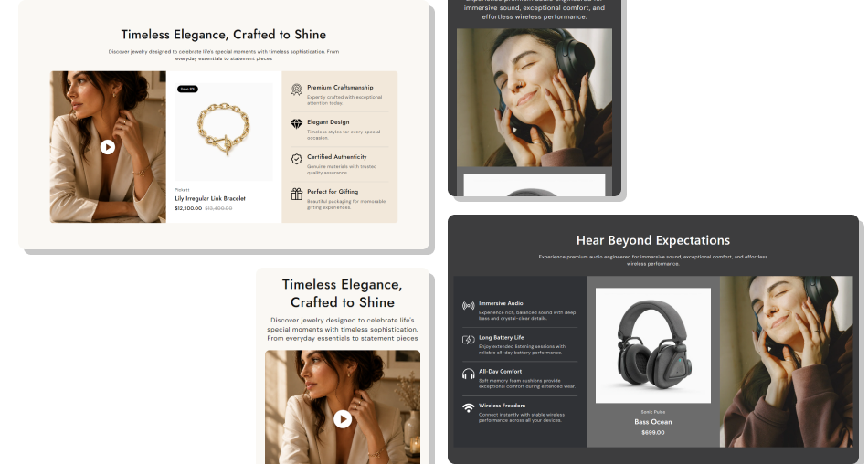Screen dimensions: 868x464
Task: Click 'Connect instantly with stable wireless' description text
Action: 522,417
